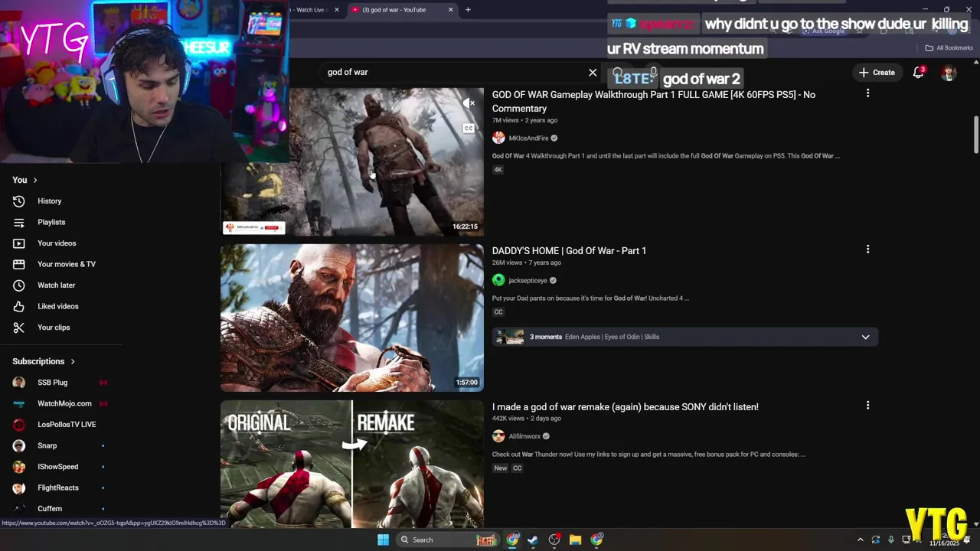Open the All Bookmarks folder

tap(949, 48)
